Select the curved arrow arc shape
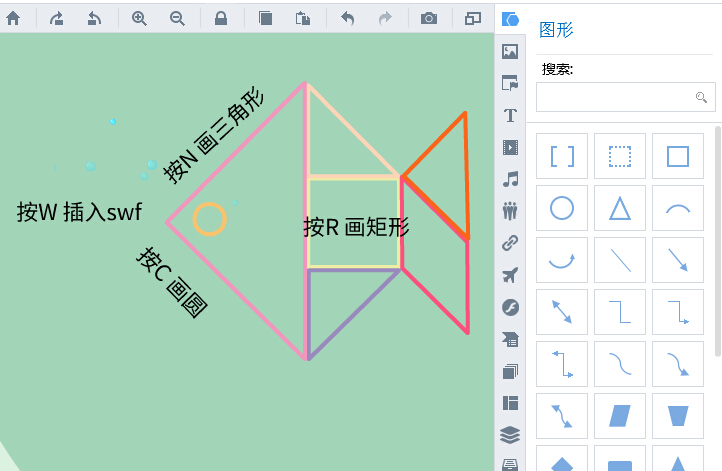Screen dimensions: 722x471 click(x=562, y=260)
